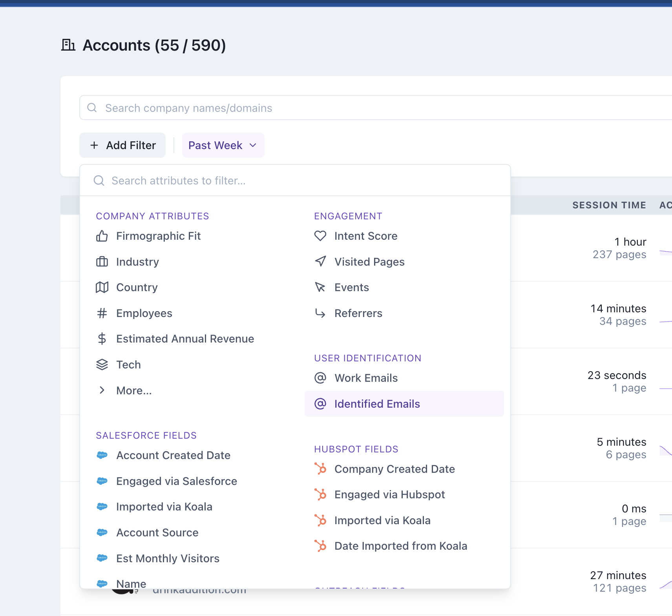Viewport: 672px width, 616px height.
Task: Select Engaged via Hubspot field
Action: [x=389, y=494]
